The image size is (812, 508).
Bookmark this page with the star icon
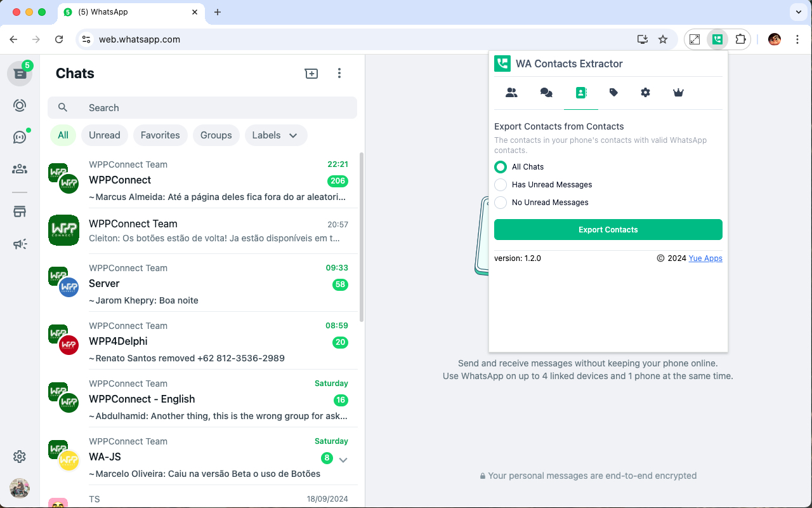[663, 39]
